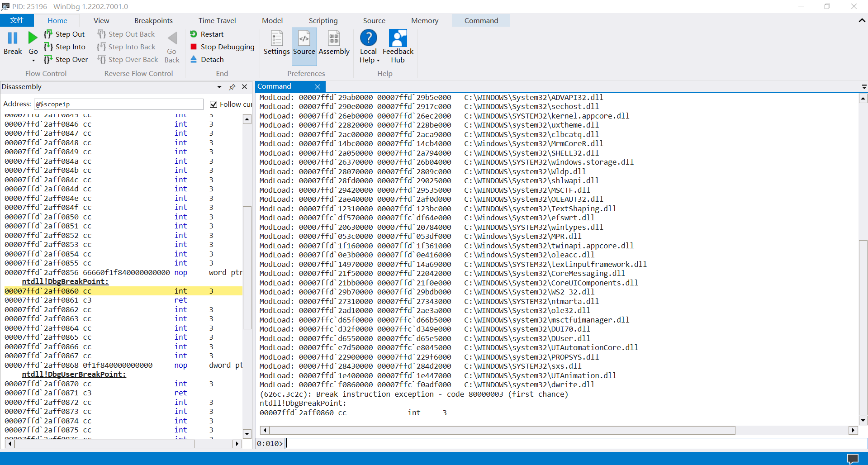Select highlighted line 00007ffd`2aff0860
The height and width of the screenshot is (465, 868).
(x=123, y=291)
